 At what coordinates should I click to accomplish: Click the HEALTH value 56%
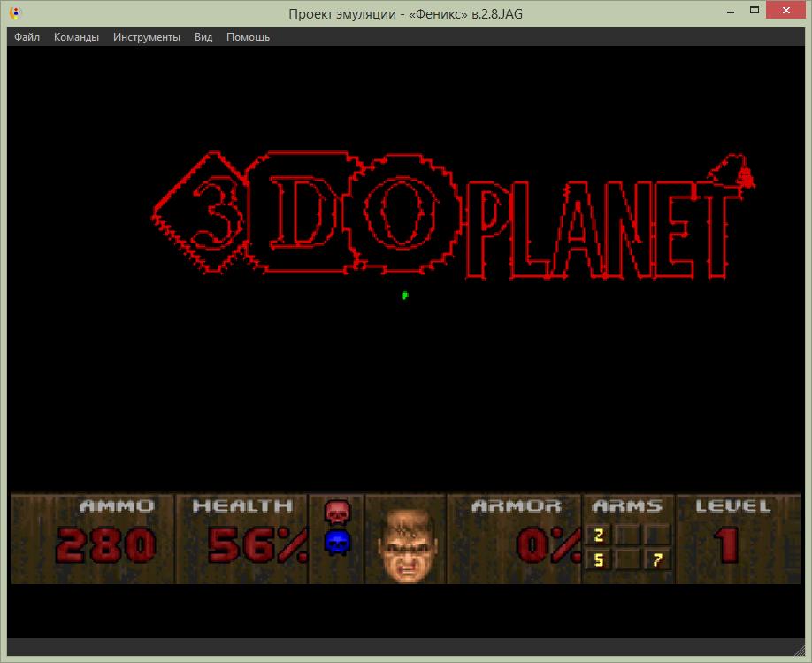coord(257,545)
